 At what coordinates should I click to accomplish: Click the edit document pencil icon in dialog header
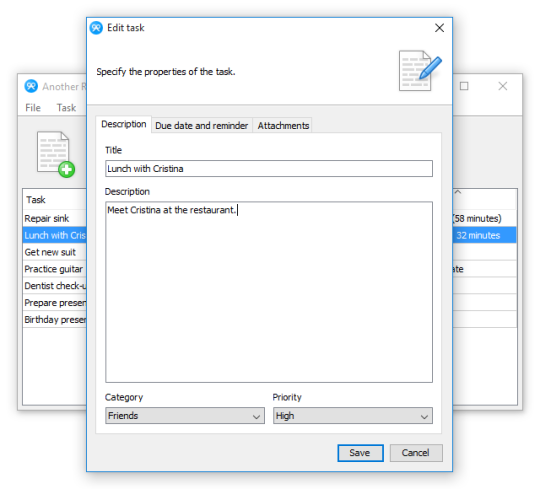[x=420, y=71]
